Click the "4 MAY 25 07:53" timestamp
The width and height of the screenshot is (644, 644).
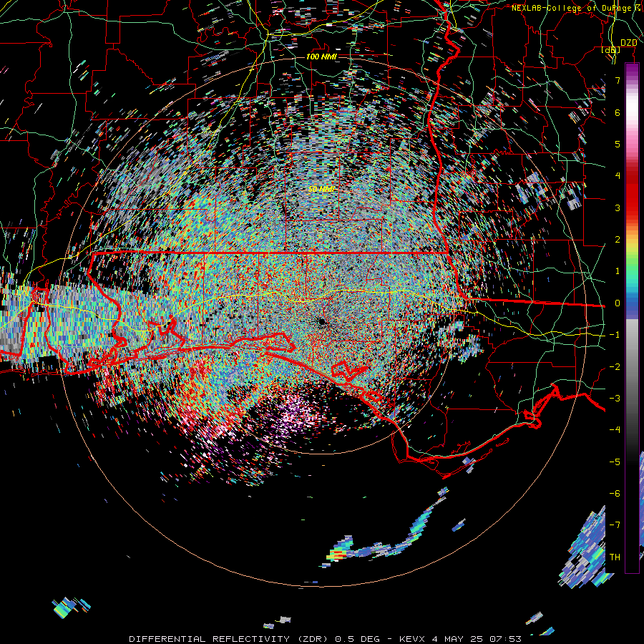point(477,639)
